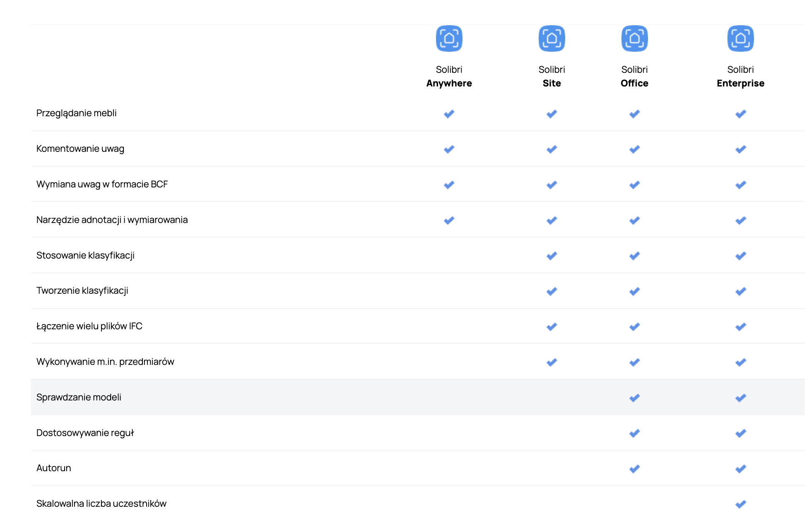This screenshot has width=809, height=532.
Task: Click Enterprise checkmark in Skalowalna liczba uczestników row
Action: [x=740, y=504]
